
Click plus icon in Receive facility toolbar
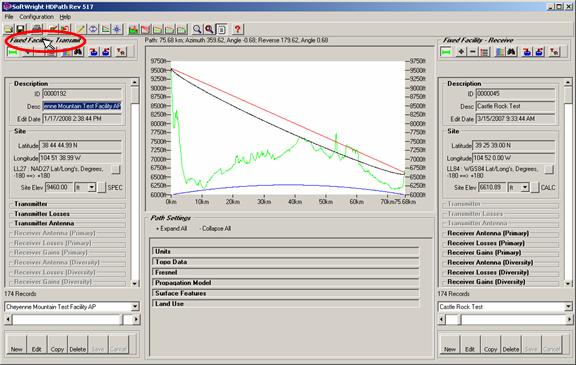pyautogui.click(x=461, y=52)
